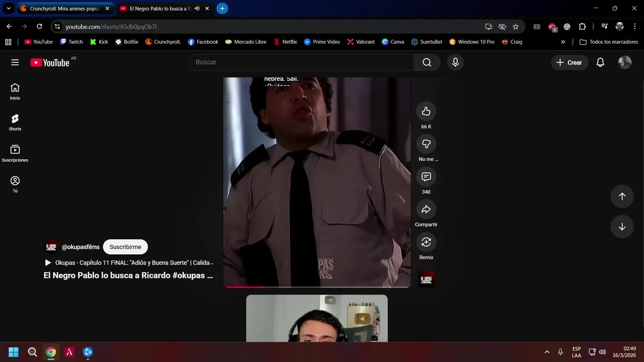Bookmark this page with star icon
The height and width of the screenshot is (362, 644).
516,27
